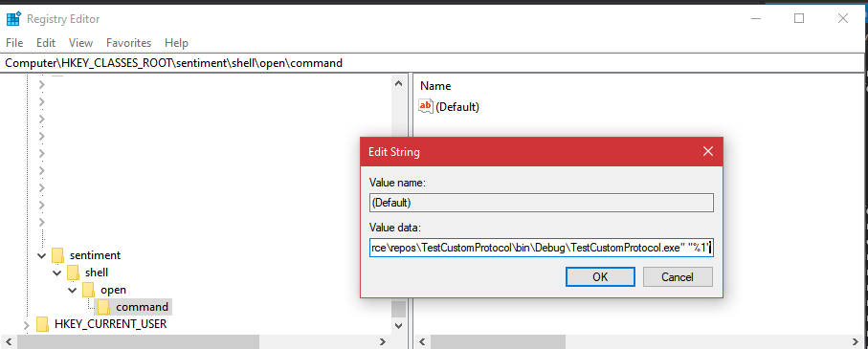Collapse the shell key
This screenshot has height=349, width=868.
click(x=57, y=273)
